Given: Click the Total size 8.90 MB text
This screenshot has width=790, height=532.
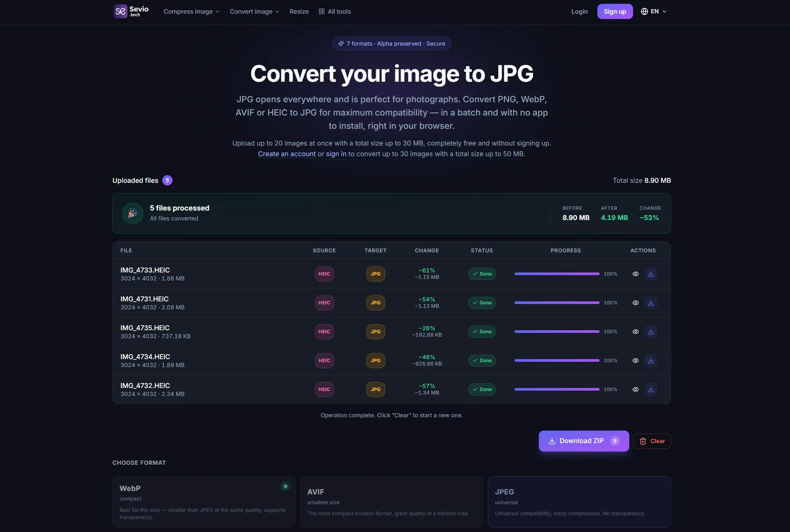Looking at the screenshot, I should click(642, 180).
